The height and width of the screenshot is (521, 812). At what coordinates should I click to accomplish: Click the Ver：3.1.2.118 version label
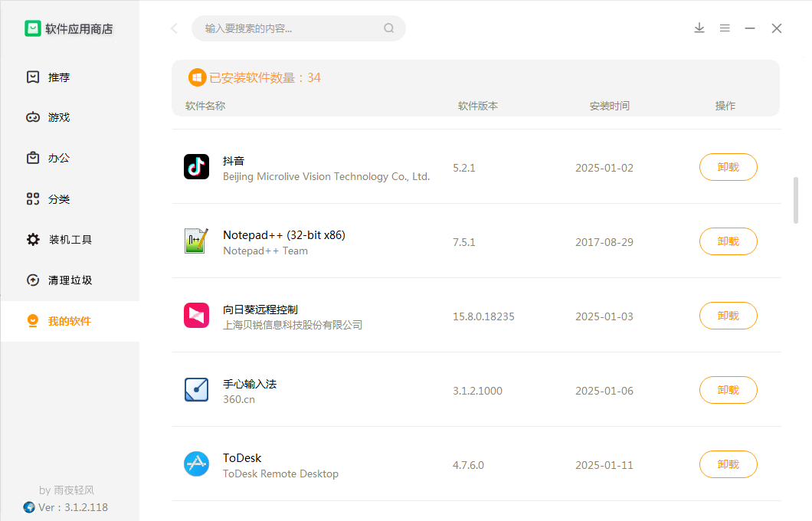click(x=73, y=507)
